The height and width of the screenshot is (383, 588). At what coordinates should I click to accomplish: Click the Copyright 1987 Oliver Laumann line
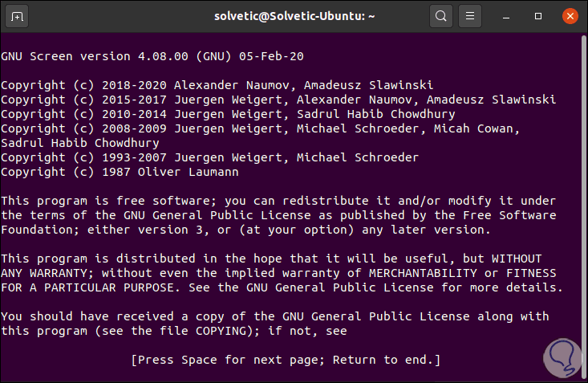(x=120, y=172)
